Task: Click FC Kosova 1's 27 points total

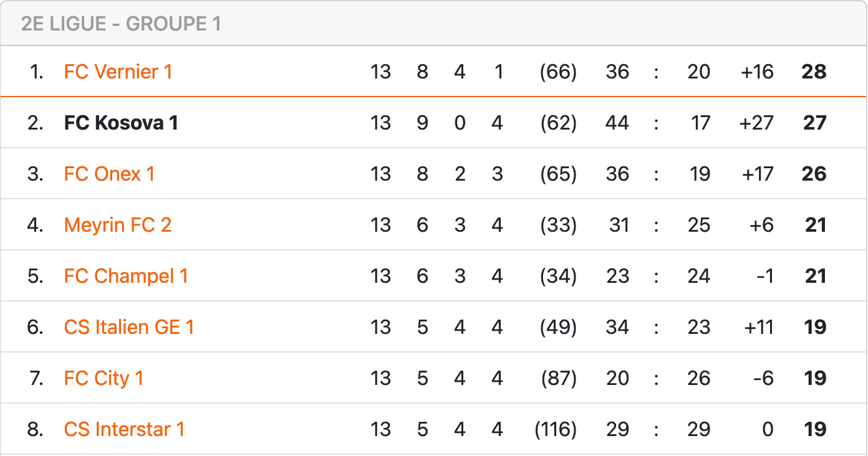Action: [x=814, y=123]
